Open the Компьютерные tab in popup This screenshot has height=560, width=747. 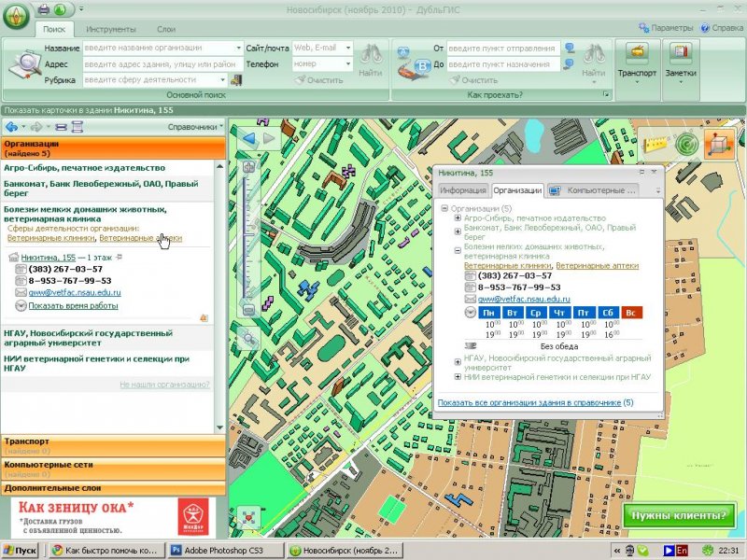594,190
